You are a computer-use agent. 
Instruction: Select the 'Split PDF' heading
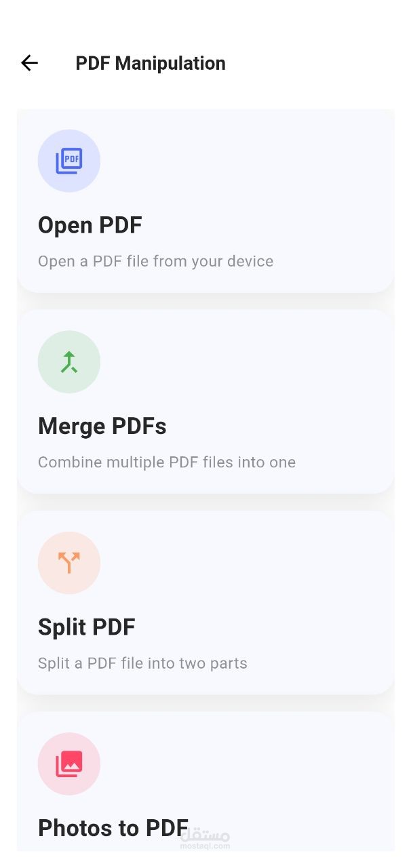pos(86,627)
